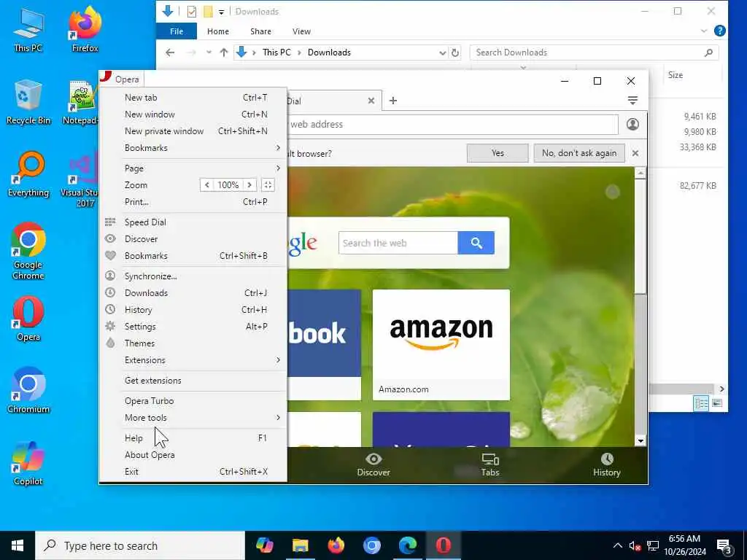Choose Exit from Opera menu

[193, 472]
